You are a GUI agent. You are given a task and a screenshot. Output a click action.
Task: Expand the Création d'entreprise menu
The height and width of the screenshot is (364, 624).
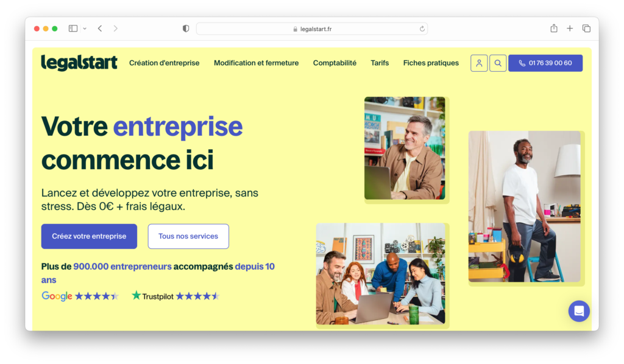[x=164, y=63]
